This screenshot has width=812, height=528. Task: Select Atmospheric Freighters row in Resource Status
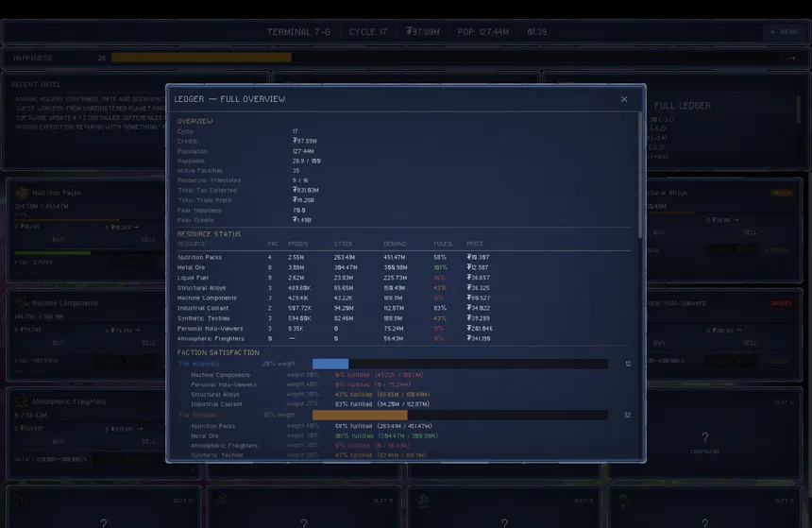pos(404,339)
